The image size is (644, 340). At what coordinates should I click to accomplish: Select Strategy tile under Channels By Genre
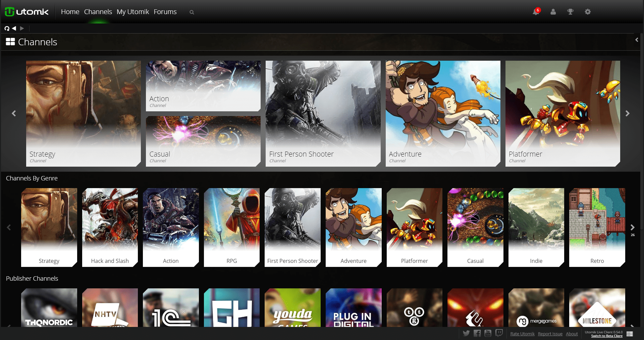49,228
